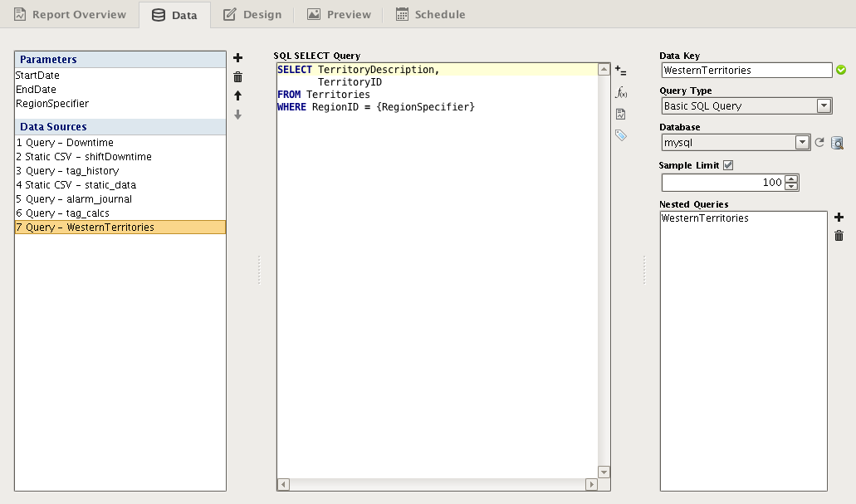Screen dimensions: 856x504
Task: Open the Query Type dropdown
Action: tap(824, 105)
